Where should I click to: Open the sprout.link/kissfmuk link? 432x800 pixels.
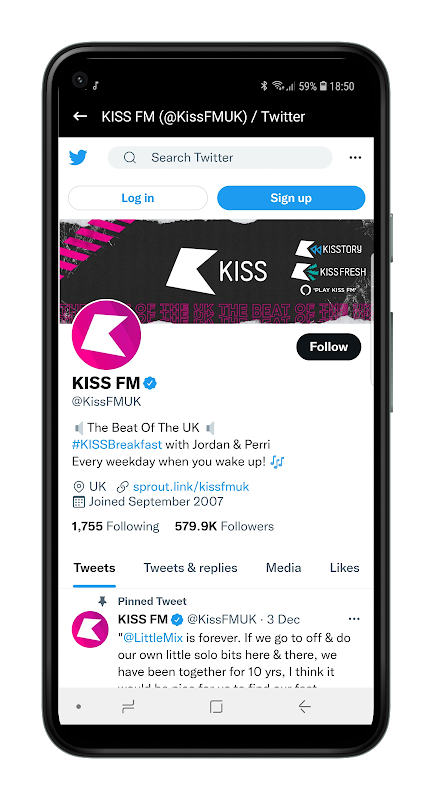click(x=191, y=487)
